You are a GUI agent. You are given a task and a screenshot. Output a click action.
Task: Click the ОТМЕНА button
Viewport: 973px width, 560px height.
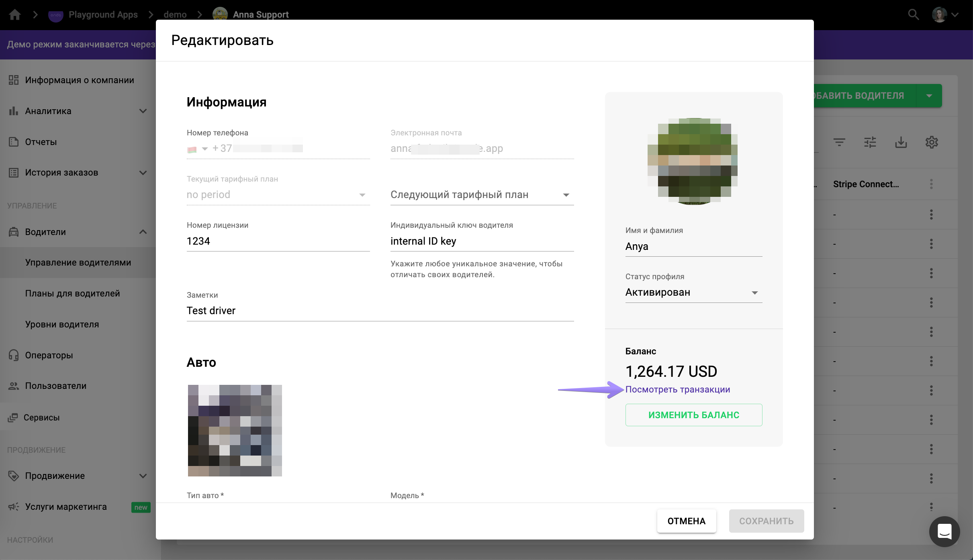coord(686,521)
